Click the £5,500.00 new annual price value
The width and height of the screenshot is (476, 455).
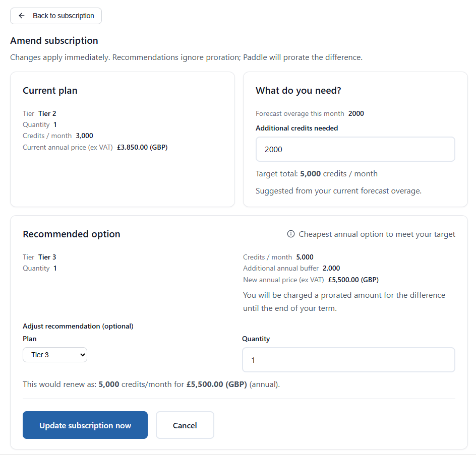tap(353, 280)
